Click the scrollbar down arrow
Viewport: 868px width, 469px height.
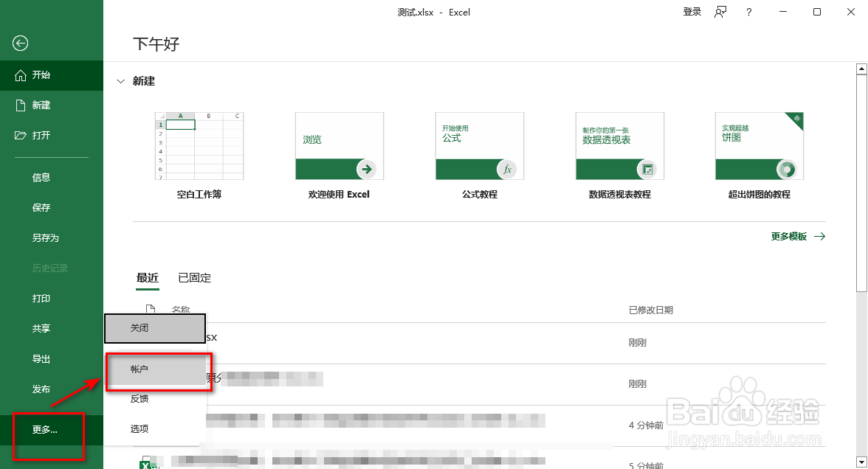point(861,462)
